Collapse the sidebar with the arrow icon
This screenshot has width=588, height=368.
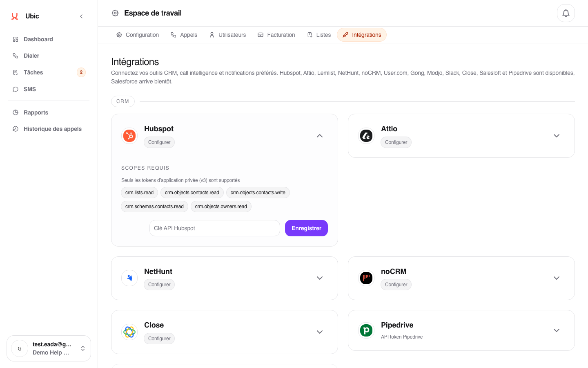(x=81, y=16)
